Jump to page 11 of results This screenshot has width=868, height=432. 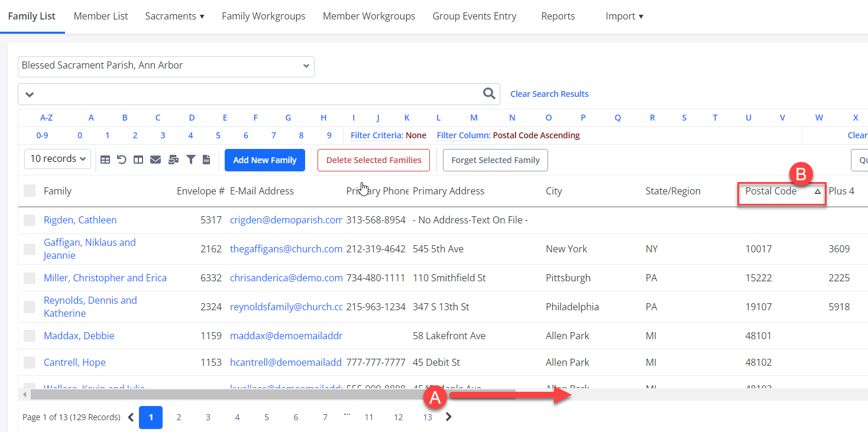pos(369,417)
